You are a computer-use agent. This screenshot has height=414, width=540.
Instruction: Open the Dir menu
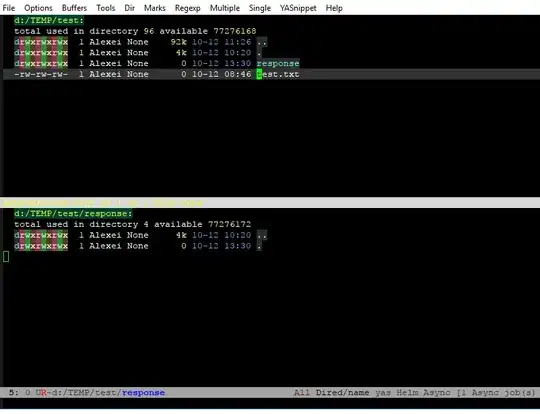tap(129, 8)
